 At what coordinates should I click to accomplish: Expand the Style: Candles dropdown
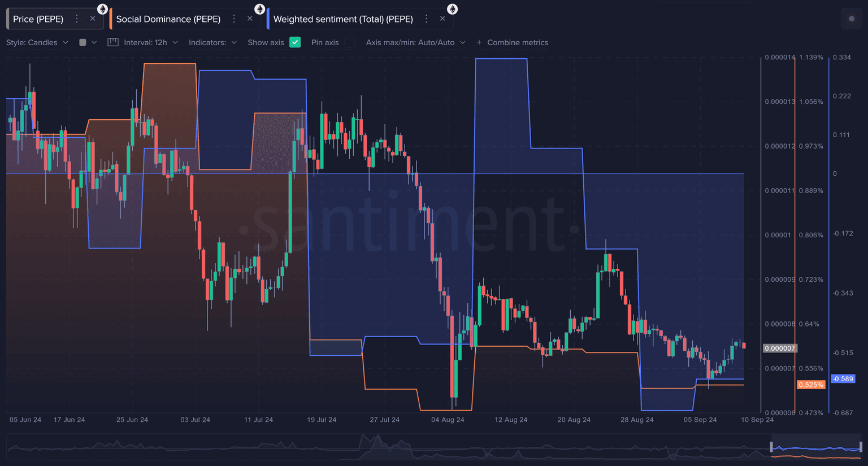point(37,42)
